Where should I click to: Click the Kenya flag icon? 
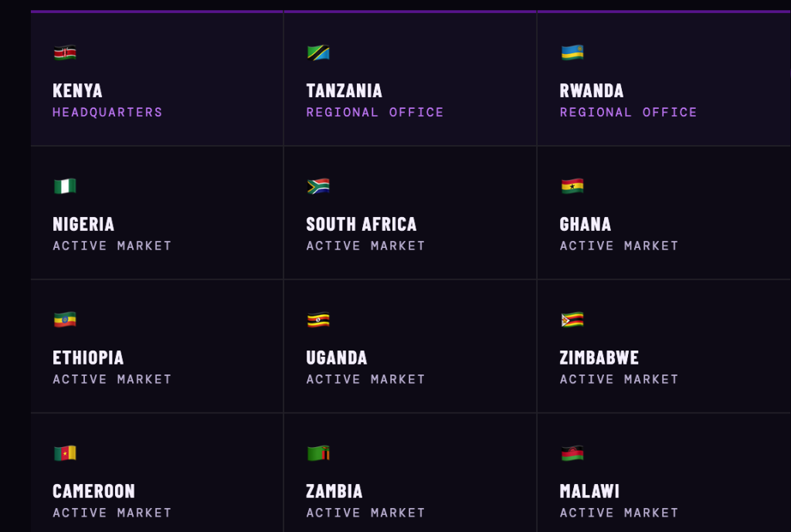click(65, 53)
